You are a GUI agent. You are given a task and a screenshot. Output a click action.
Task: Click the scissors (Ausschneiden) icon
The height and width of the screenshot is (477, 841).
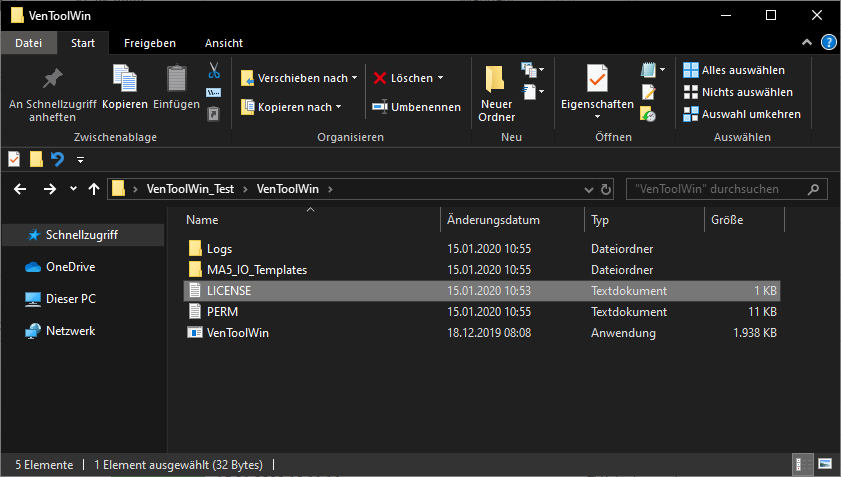tap(213, 71)
